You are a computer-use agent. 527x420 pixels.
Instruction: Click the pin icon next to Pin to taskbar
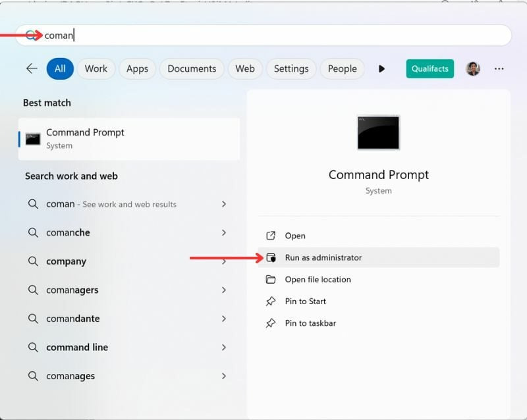point(271,323)
